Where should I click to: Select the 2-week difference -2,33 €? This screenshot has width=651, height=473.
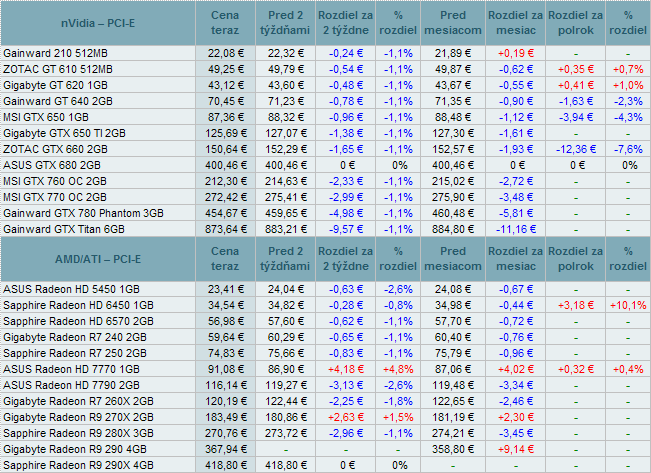pyautogui.click(x=345, y=181)
